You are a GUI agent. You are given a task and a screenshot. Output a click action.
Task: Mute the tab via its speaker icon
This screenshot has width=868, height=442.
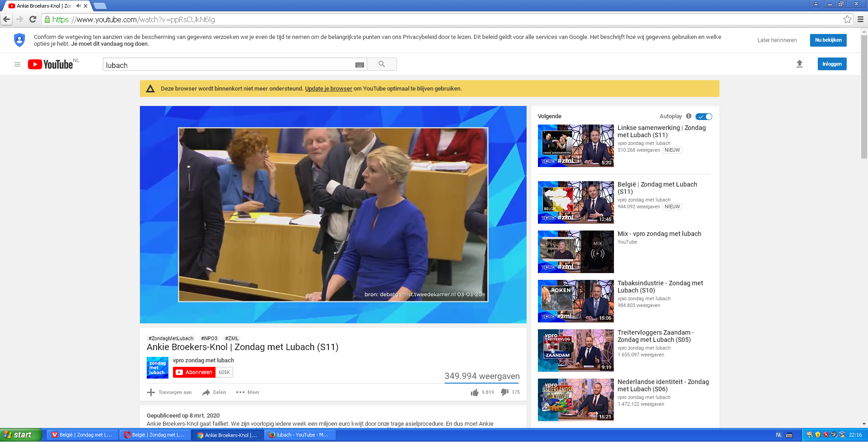click(78, 6)
